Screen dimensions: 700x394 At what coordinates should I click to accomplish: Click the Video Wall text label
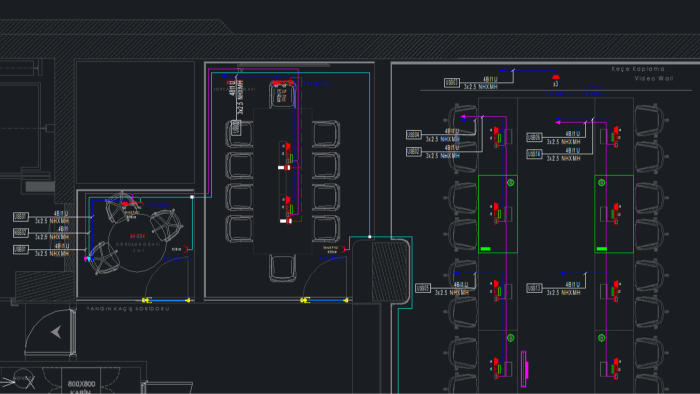[654, 79]
